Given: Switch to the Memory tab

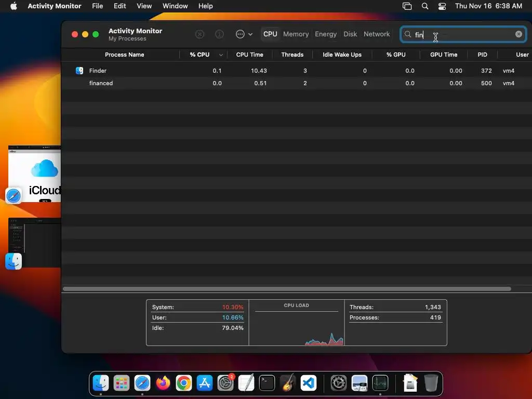Looking at the screenshot, I should [x=296, y=34].
